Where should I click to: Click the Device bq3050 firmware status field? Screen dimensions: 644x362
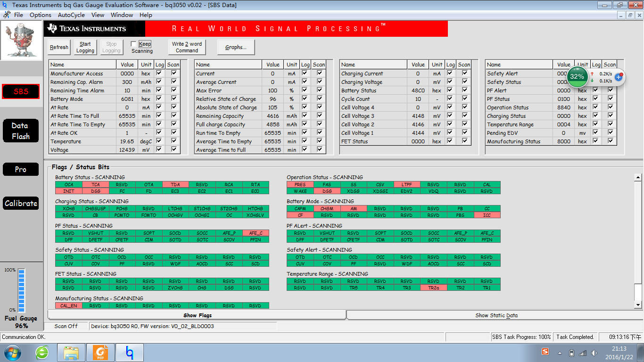(183, 326)
